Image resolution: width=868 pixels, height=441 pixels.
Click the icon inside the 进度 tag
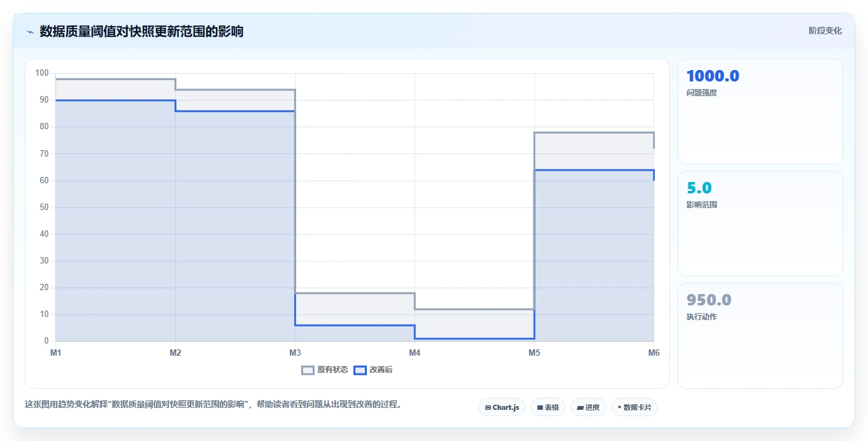[x=580, y=407]
